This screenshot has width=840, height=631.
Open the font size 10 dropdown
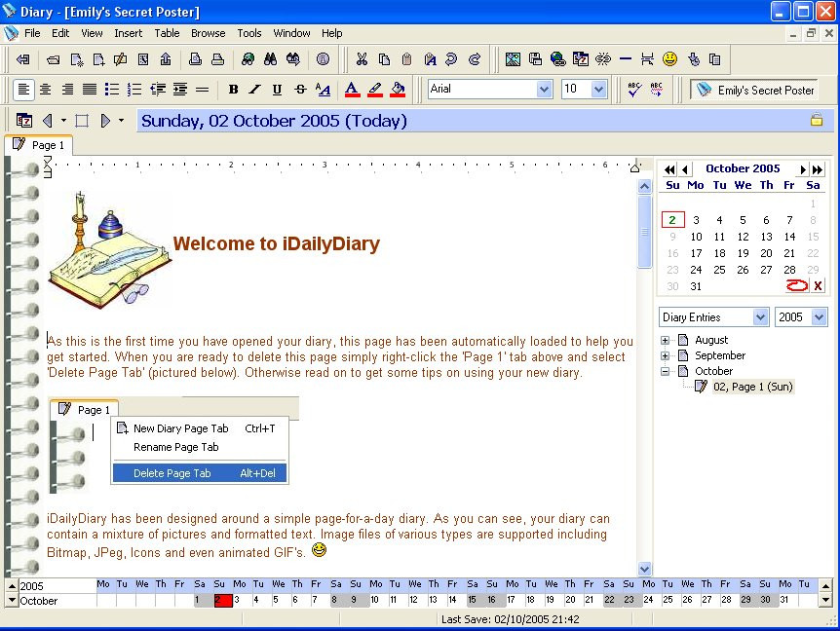599,89
